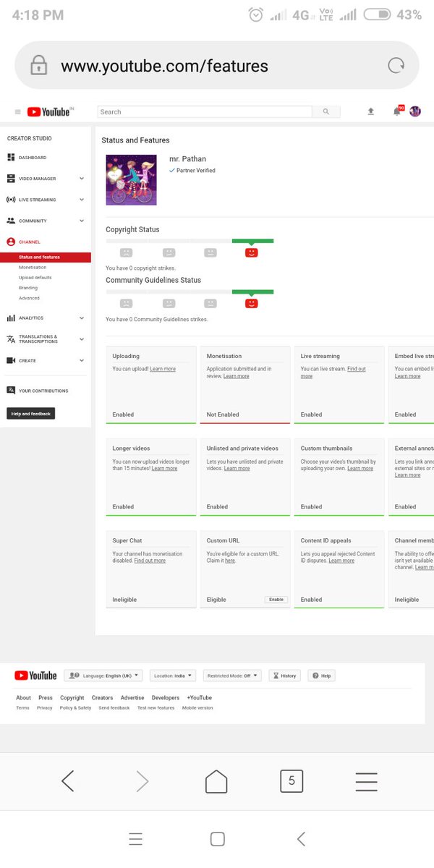Image resolution: width=434 pixels, height=868 pixels.
Task: Tap the browser home icon
Action: [x=216, y=781]
